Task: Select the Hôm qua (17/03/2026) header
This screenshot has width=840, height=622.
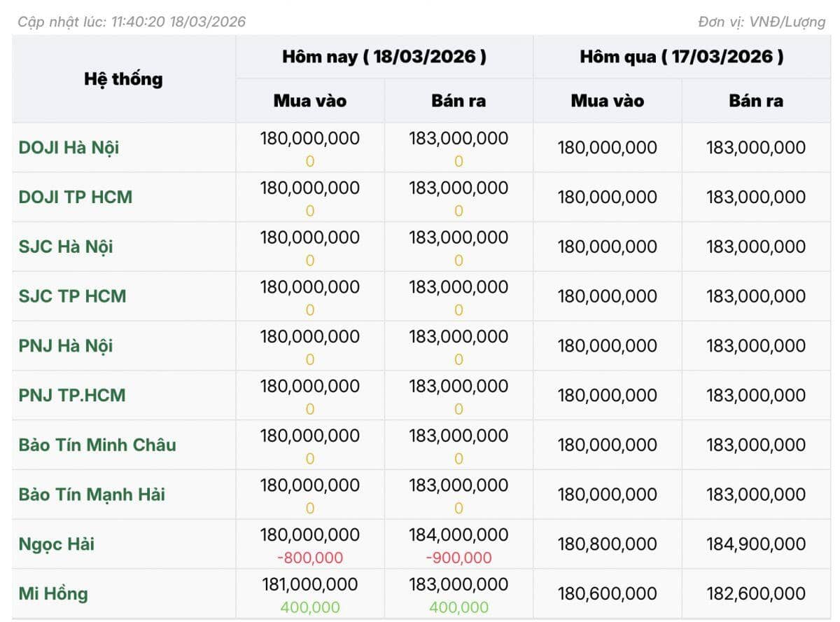Action: point(681,57)
